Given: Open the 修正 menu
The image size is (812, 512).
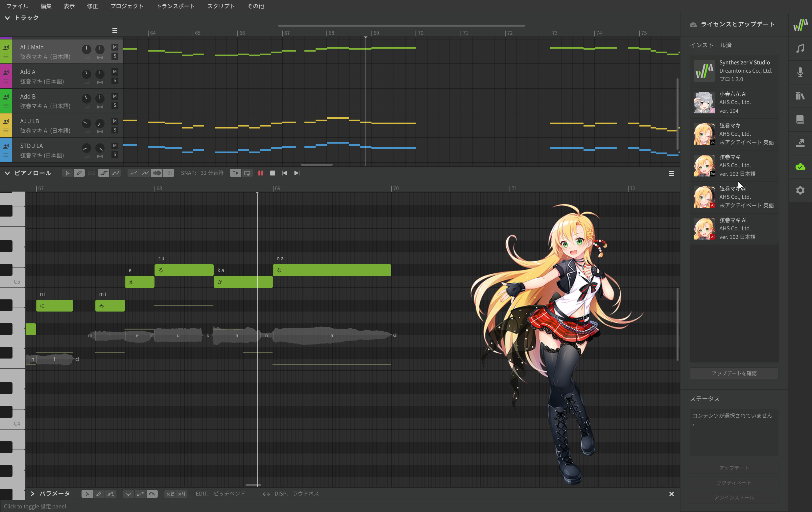Looking at the screenshot, I should coord(92,6).
